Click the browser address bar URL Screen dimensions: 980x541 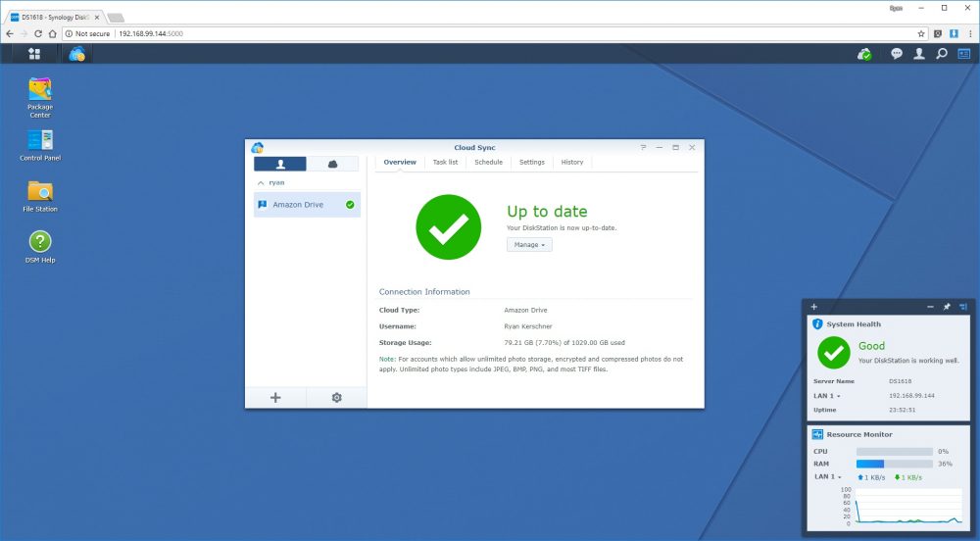[151, 33]
